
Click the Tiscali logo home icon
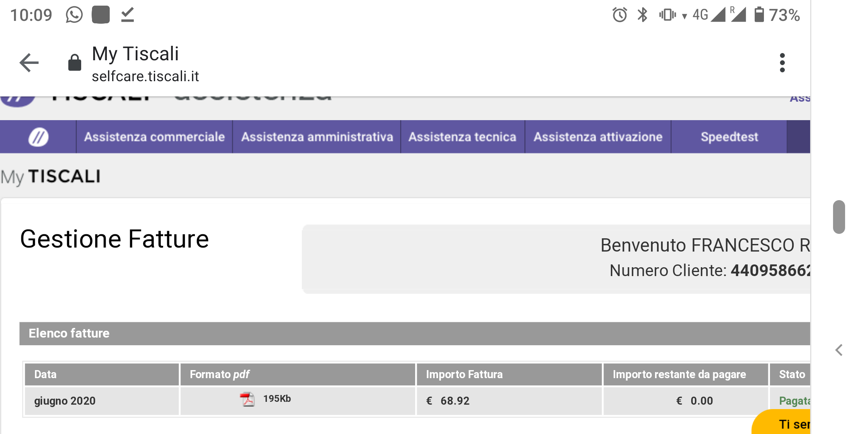click(38, 137)
